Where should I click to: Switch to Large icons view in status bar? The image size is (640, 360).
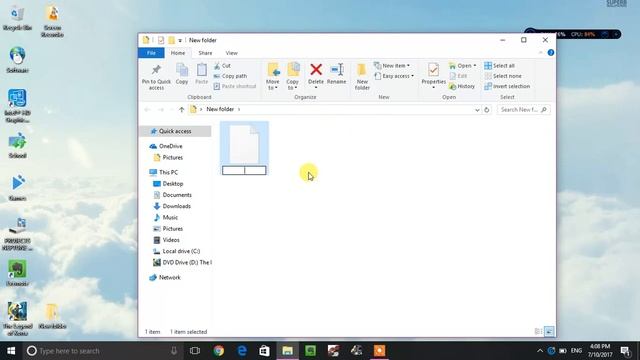(x=549, y=331)
